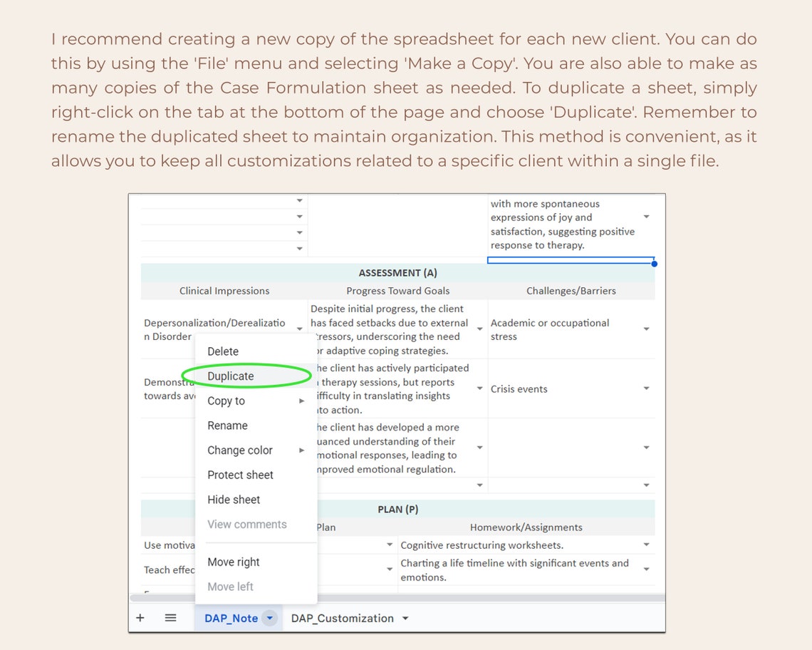This screenshot has width=812, height=650.
Task: Choose Delete in the context menu
Action: point(222,351)
